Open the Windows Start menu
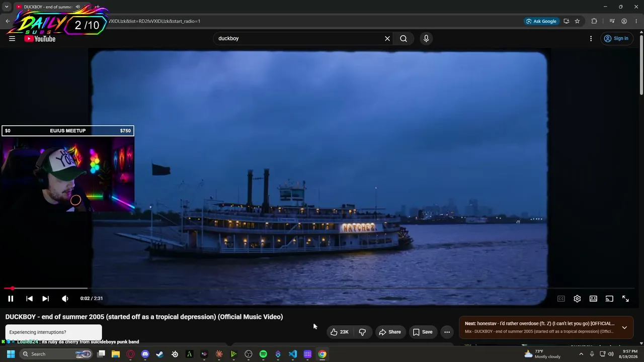 (x=11, y=354)
